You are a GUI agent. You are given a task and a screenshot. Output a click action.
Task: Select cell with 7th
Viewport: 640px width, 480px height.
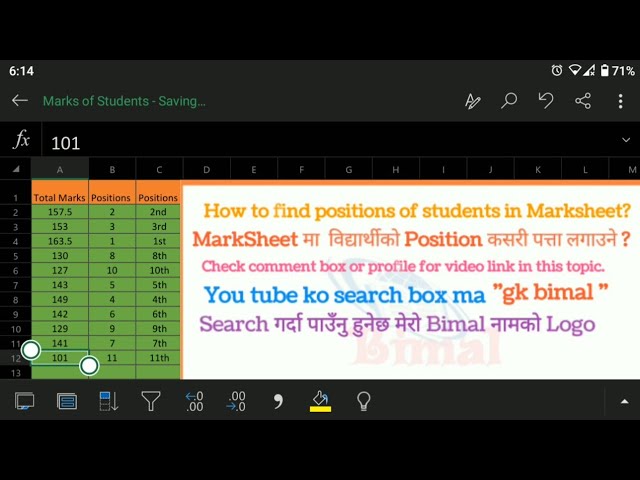tap(158, 343)
